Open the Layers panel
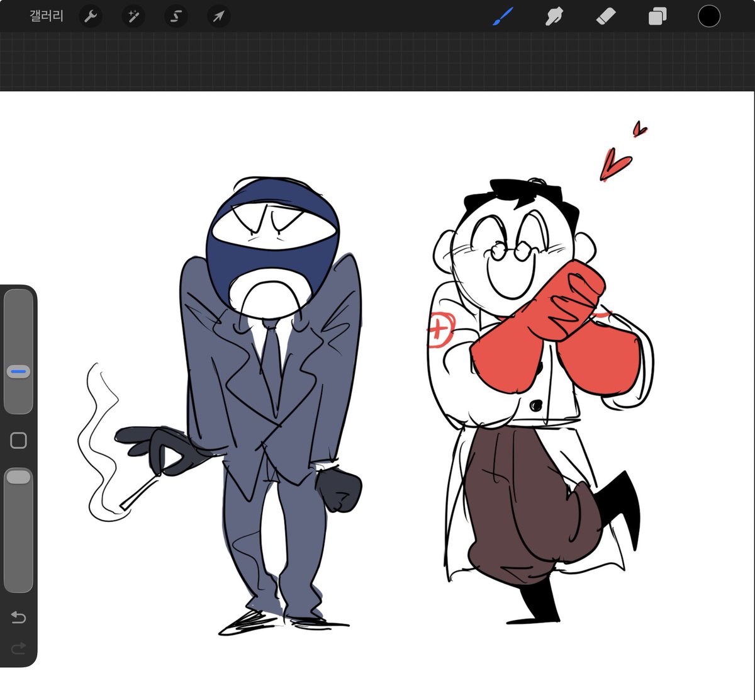The width and height of the screenshot is (755, 700). click(x=657, y=16)
